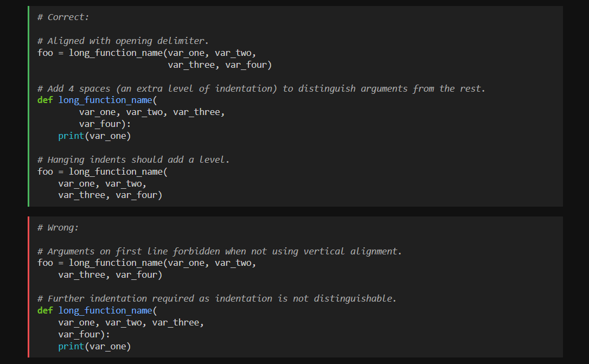The image size is (589, 364).
Task: Click long_function_name after def in the Wrong block
Action: [105, 310]
